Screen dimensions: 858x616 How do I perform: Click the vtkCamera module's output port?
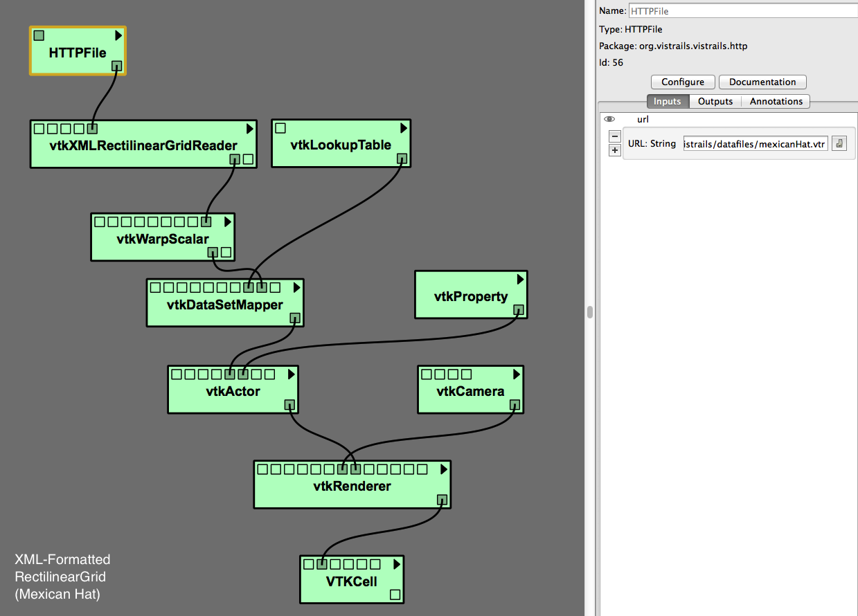tap(515, 406)
